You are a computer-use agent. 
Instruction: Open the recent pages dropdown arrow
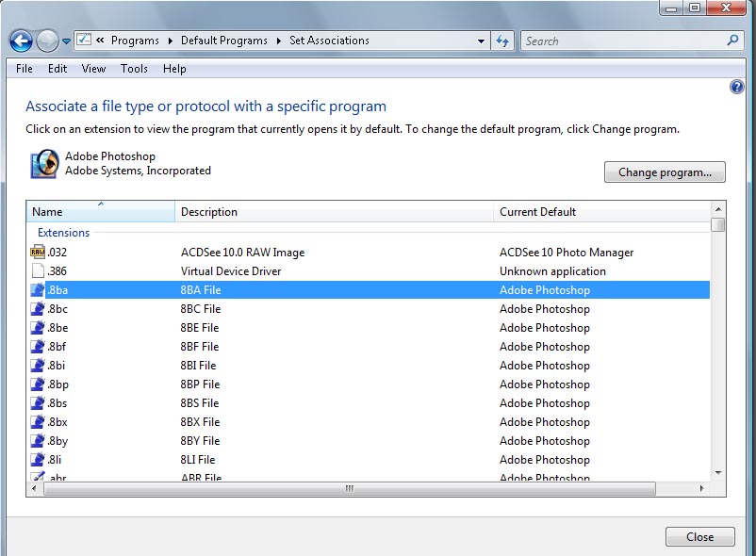point(67,41)
